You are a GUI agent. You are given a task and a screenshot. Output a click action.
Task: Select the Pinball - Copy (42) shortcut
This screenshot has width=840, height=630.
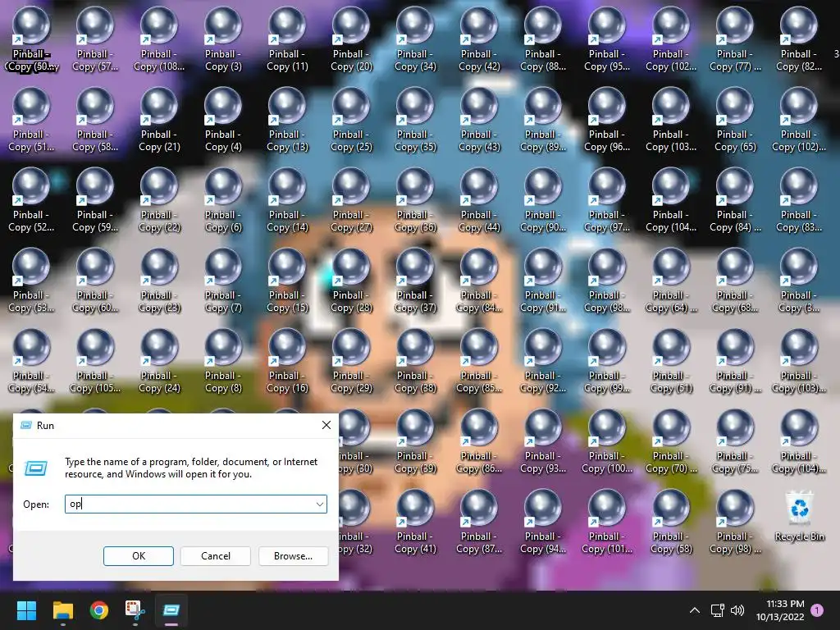tap(479, 39)
